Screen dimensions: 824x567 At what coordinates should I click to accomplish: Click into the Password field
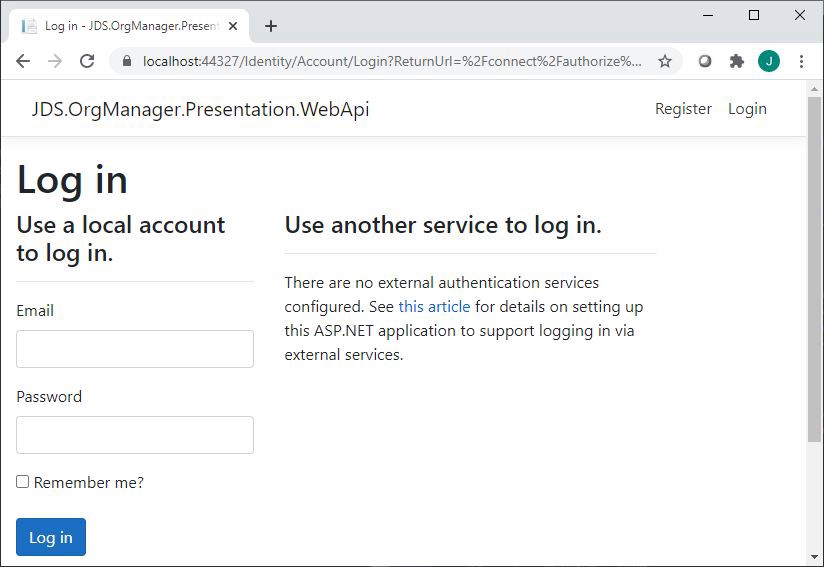pyautogui.click(x=135, y=435)
